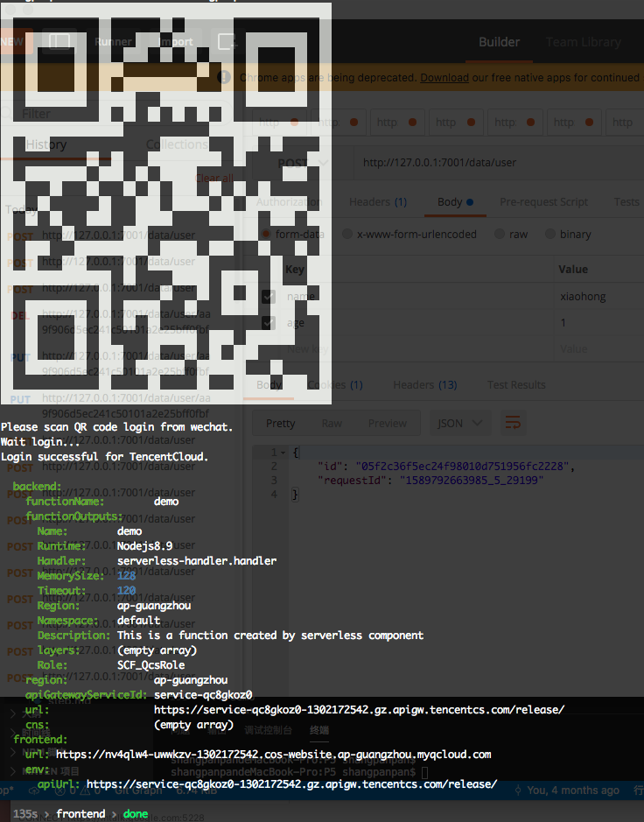Click the cos-website frontend url in terminal

(274, 755)
